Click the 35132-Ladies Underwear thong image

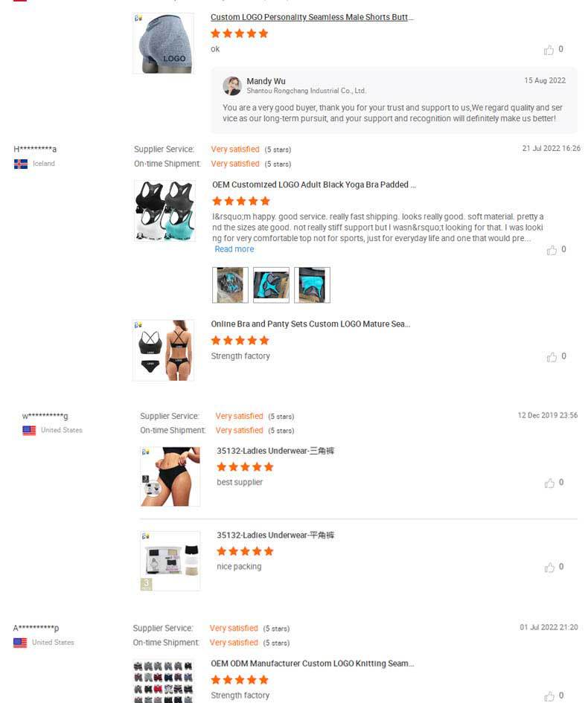(170, 477)
